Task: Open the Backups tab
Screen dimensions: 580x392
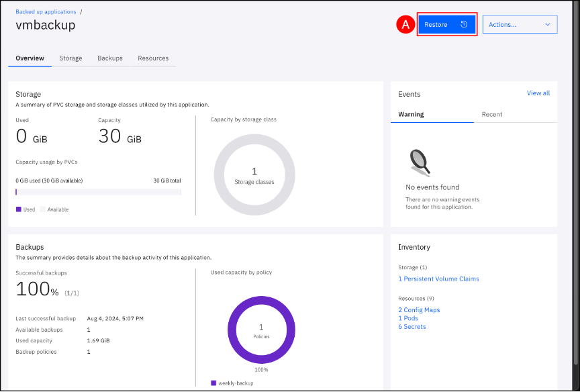Action: point(110,58)
